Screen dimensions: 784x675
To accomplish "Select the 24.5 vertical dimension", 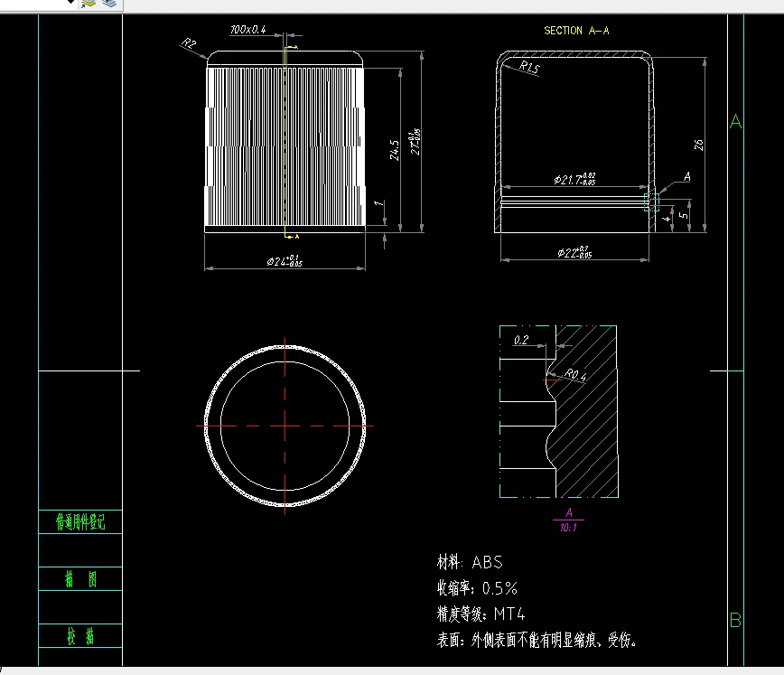I will tap(395, 150).
